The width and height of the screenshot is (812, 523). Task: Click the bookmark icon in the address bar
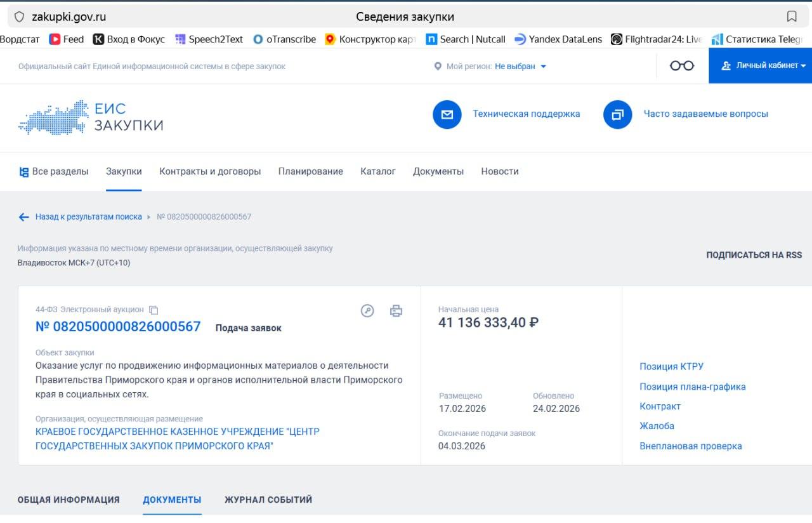792,17
